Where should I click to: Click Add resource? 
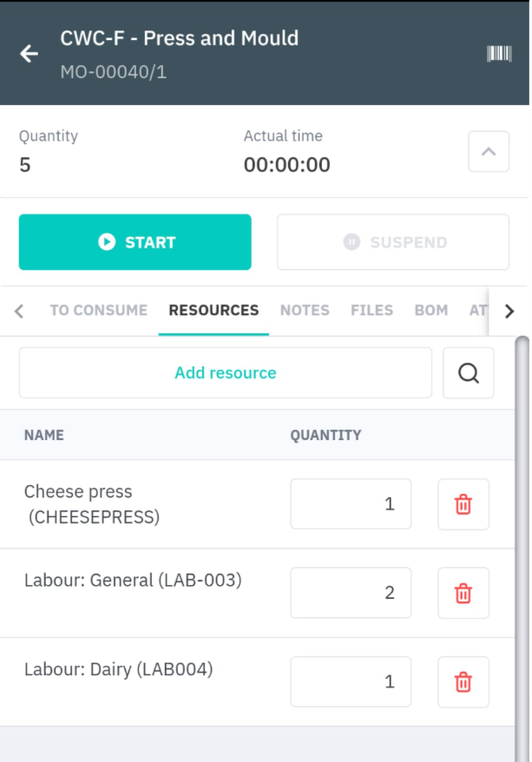pyautogui.click(x=226, y=372)
